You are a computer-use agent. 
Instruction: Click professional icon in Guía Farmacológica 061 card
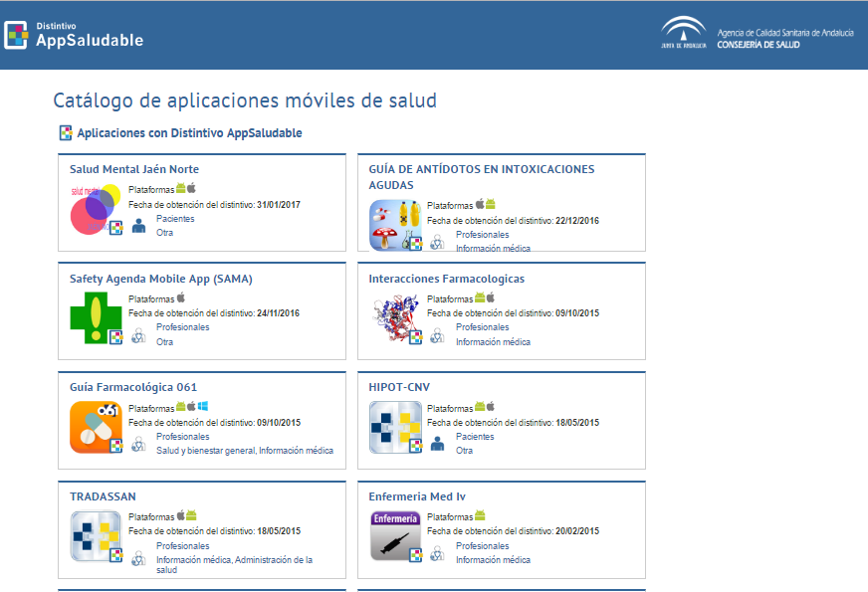139,444
